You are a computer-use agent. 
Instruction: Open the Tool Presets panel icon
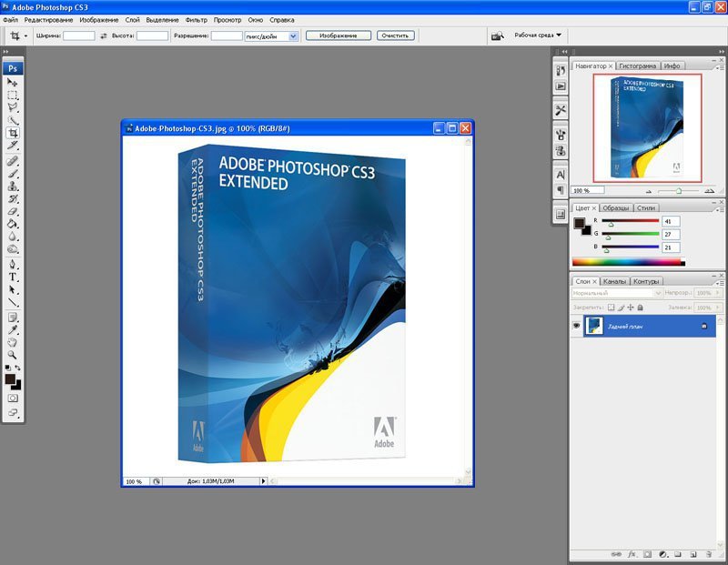pyautogui.click(x=561, y=110)
